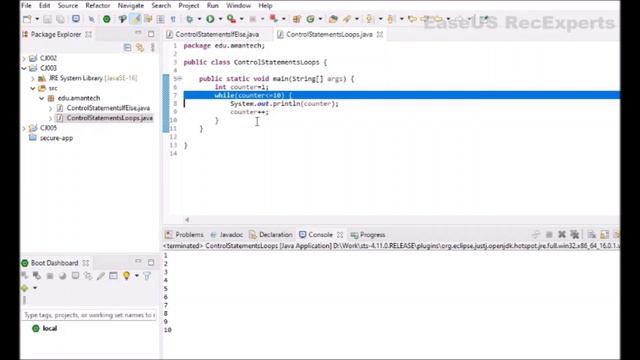Close the ControlStatementsLoops.java editor tab

380,34
